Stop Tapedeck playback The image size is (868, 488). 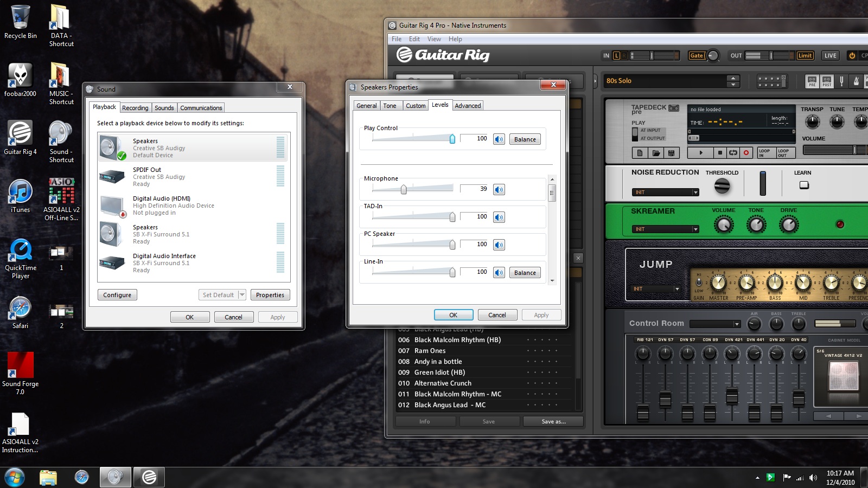point(720,153)
